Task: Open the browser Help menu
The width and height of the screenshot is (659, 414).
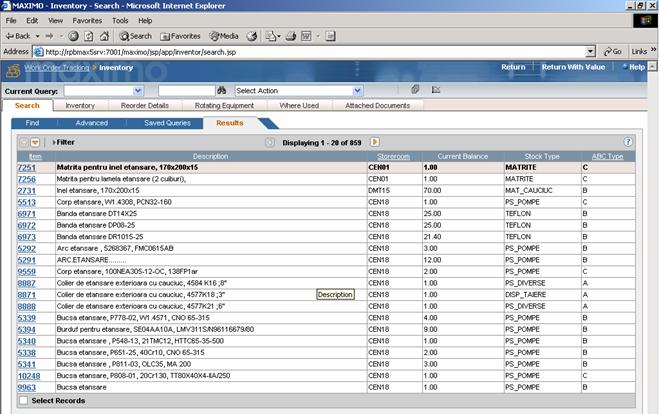Action: tap(145, 21)
